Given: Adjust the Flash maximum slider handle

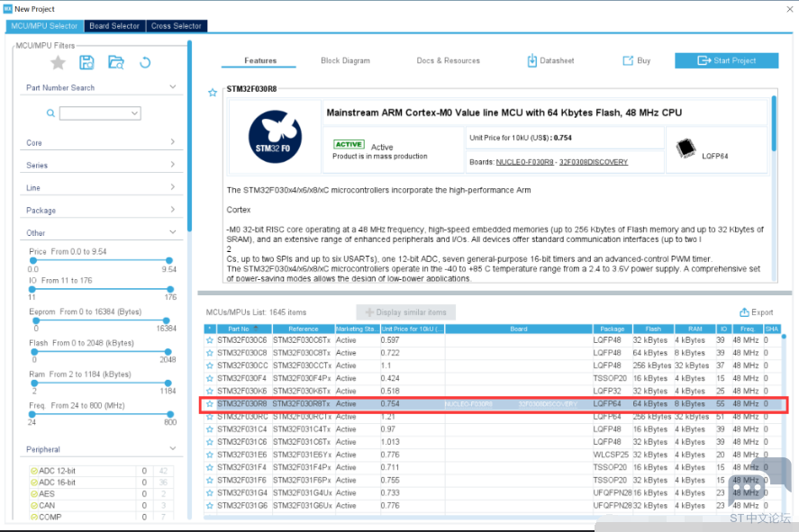Looking at the screenshot, I should coord(168,352).
